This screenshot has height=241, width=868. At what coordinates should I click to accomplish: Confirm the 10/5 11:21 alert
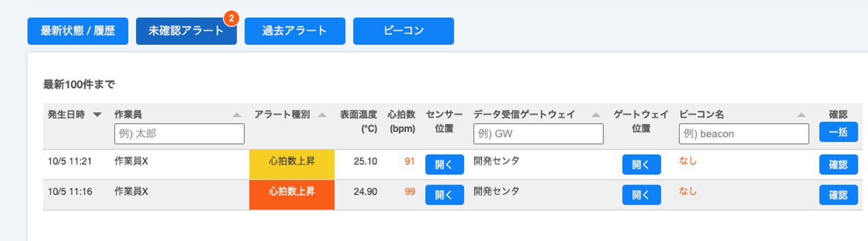[839, 165]
